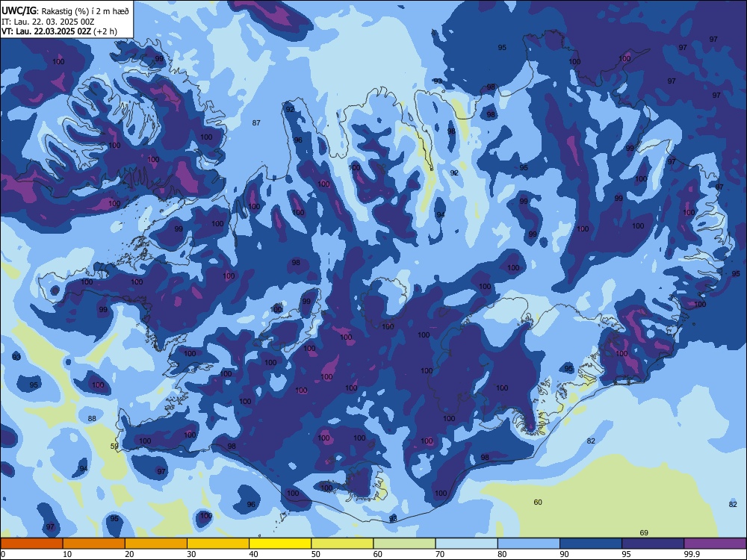Select the legend scale label '80'
Viewport: 747px width, 560px height.
(x=502, y=554)
